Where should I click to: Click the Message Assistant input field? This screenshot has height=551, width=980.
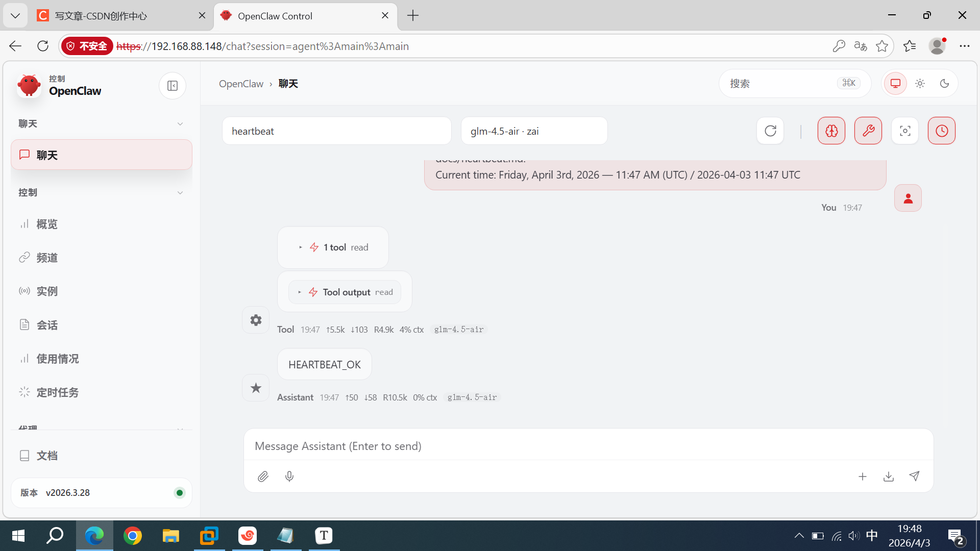587,446
